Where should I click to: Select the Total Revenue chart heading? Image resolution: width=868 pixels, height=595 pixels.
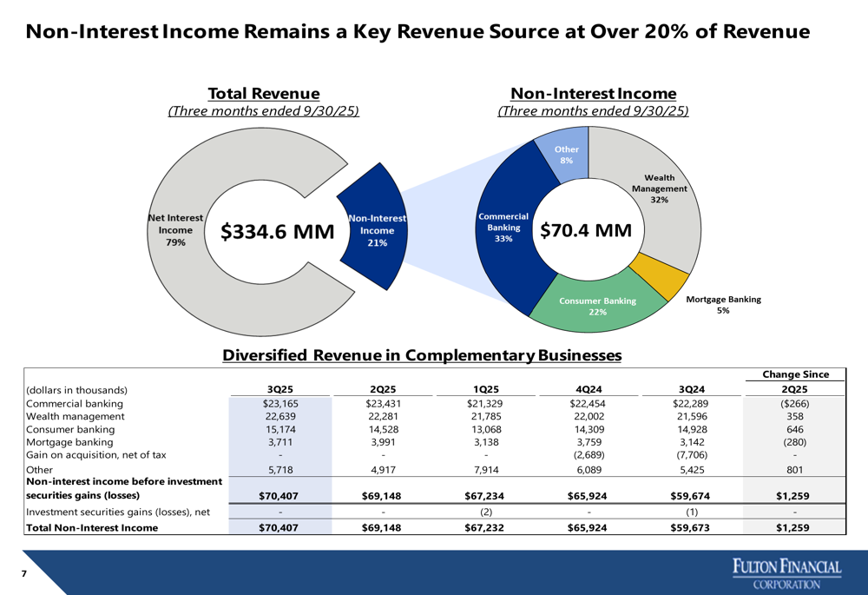coord(263,94)
